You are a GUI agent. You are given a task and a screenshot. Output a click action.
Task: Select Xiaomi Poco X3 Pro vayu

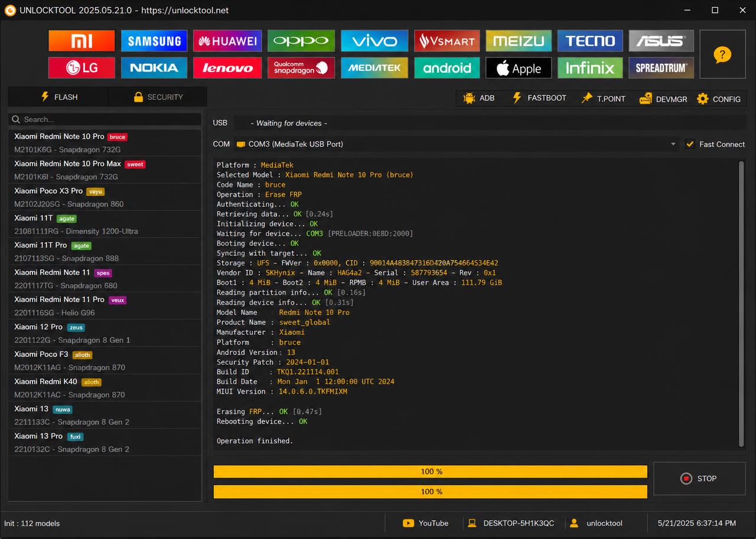point(105,197)
